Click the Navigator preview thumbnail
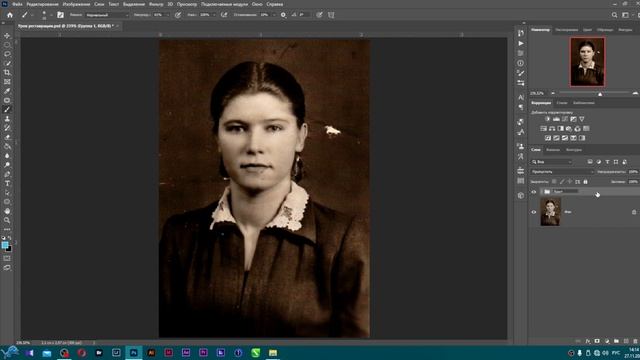 click(x=587, y=62)
